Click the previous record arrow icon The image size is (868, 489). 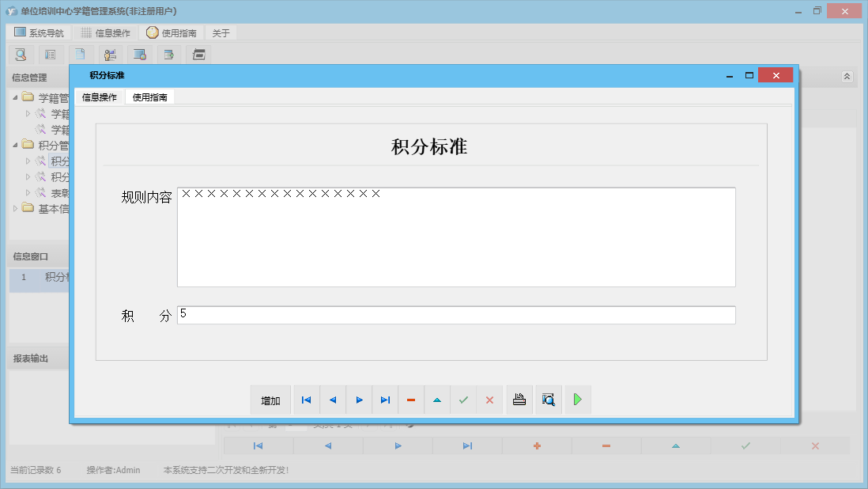(x=332, y=400)
